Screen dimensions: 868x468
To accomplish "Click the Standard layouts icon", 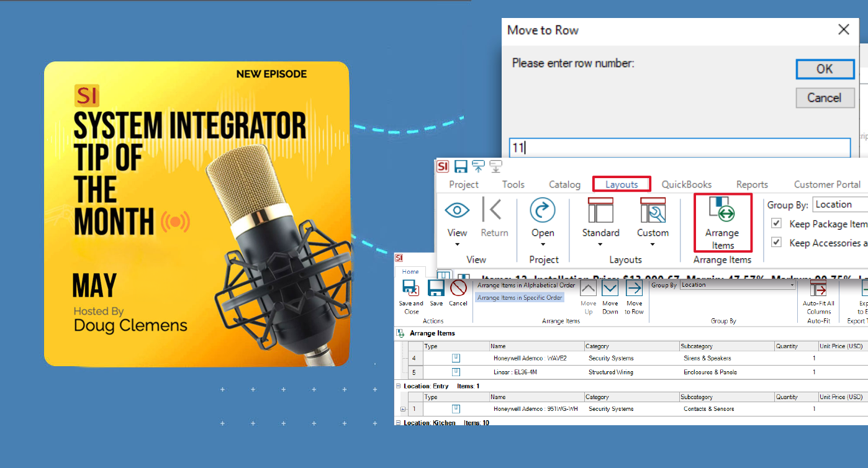I will point(600,210).
